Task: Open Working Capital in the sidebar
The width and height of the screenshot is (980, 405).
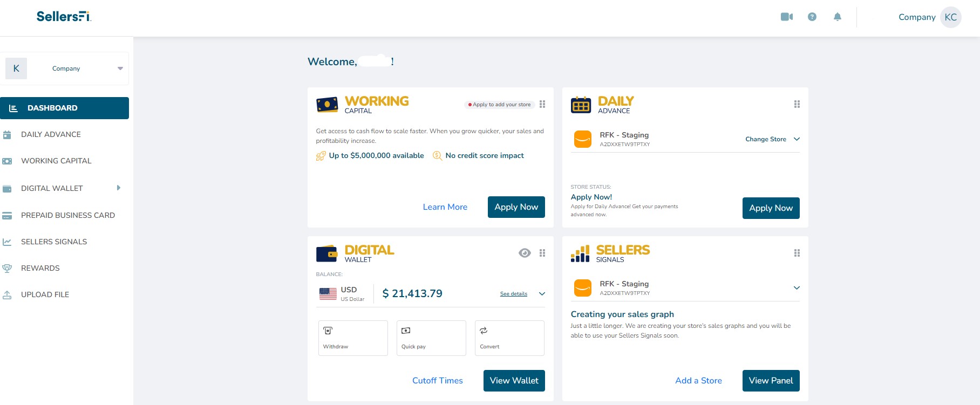Action: 56,161
